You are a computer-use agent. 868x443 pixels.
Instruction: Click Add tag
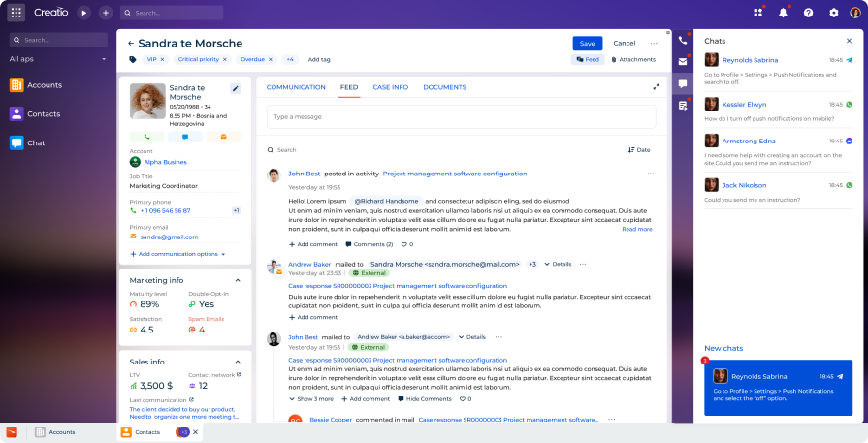[319, 60]
